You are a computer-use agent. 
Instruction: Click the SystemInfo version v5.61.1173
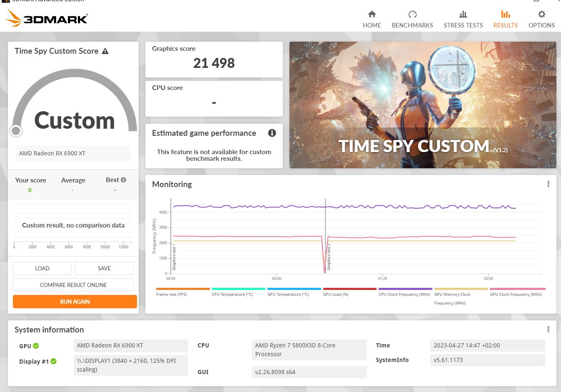[x=487, y=360]
